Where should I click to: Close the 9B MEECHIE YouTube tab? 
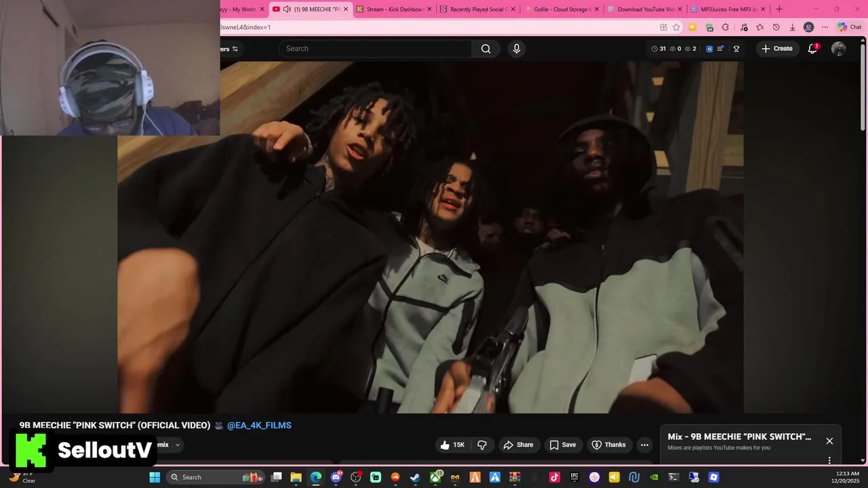click(346, 9)
